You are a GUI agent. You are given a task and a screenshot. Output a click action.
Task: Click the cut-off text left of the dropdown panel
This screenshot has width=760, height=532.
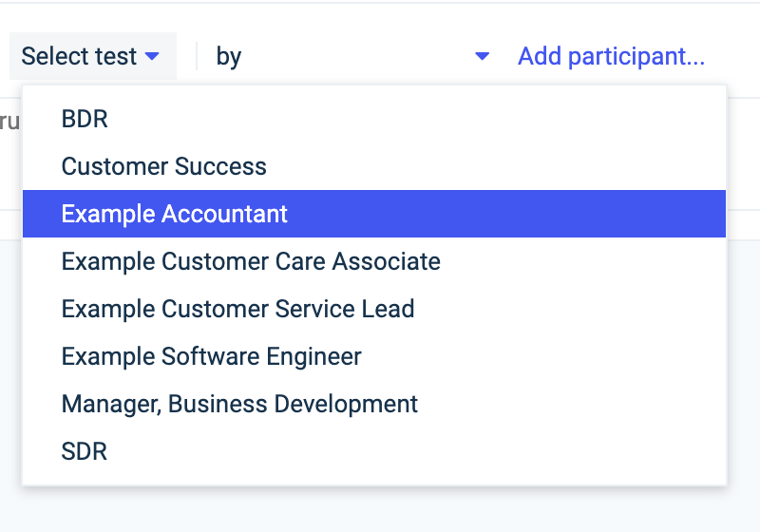pyautogui.click(x=9, y=121)
